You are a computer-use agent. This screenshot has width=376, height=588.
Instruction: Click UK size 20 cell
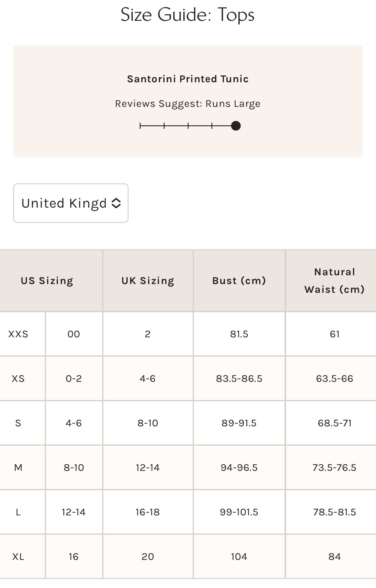pyautogui.click(x=148, y=557)
